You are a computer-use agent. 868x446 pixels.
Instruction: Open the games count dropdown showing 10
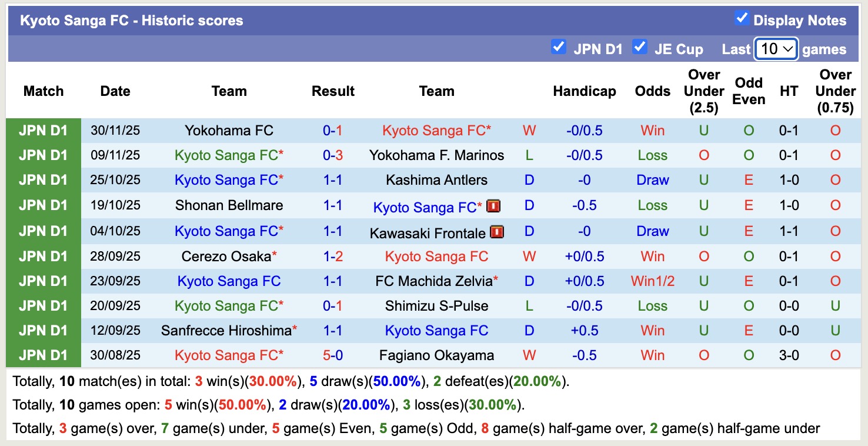775,49
